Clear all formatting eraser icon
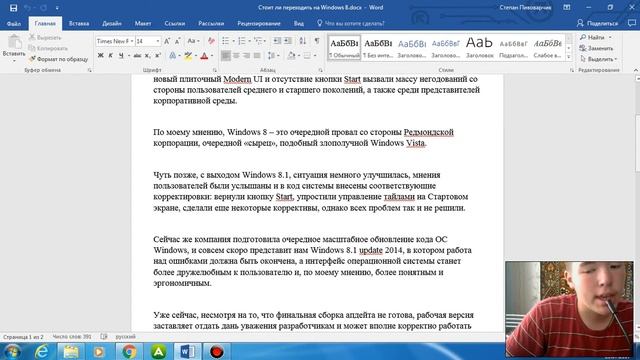The height and width of the screenshot is (360, 640). pyautogui.click(x=211, y=41)
